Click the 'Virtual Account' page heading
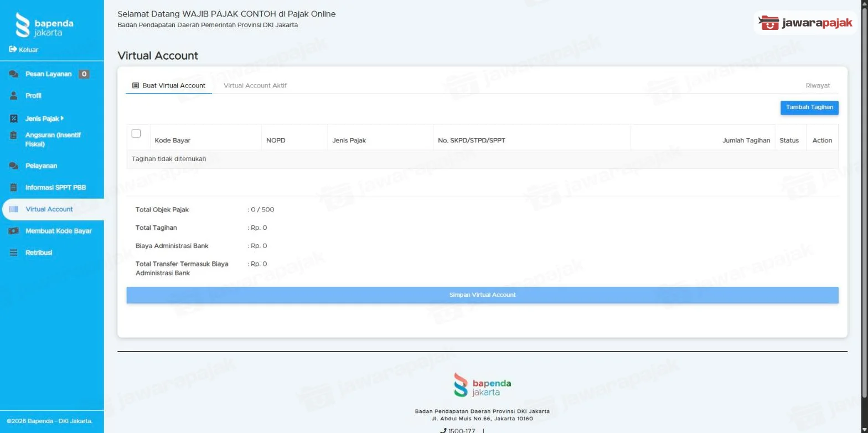This screenshot has height=433, width=868. coord(158,56)
